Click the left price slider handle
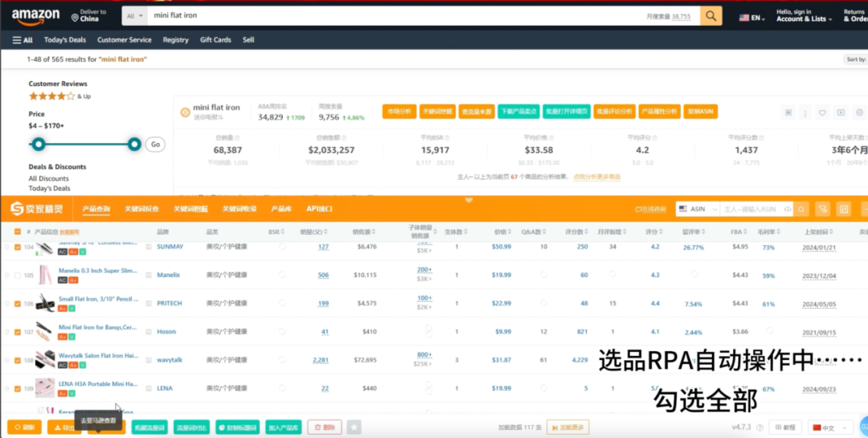Screen dimensions: 868x438 pos(39,145)
